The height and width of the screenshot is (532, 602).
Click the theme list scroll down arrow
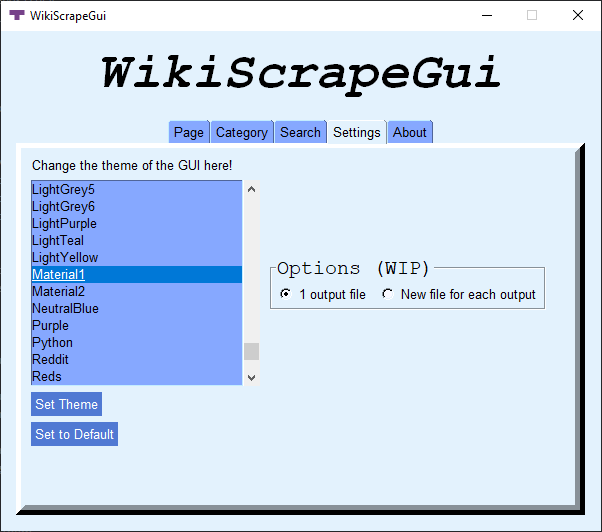tap(251, 377)
